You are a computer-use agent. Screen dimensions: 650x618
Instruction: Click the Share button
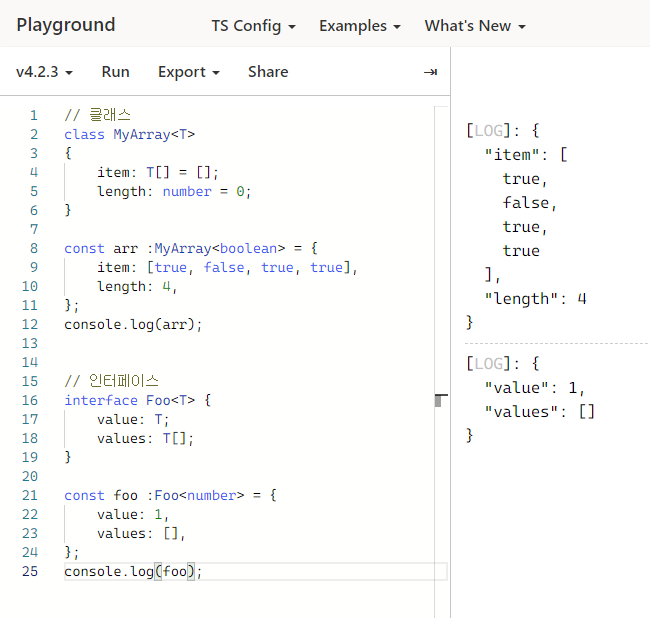(x=268, y=72)
